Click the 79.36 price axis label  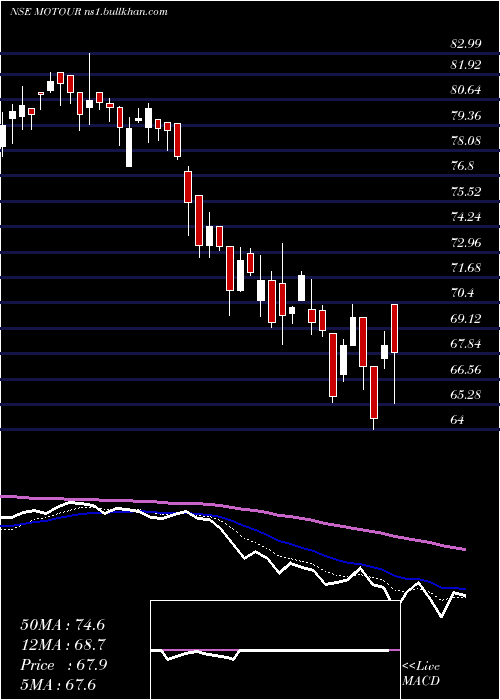[x=466, y=116]
